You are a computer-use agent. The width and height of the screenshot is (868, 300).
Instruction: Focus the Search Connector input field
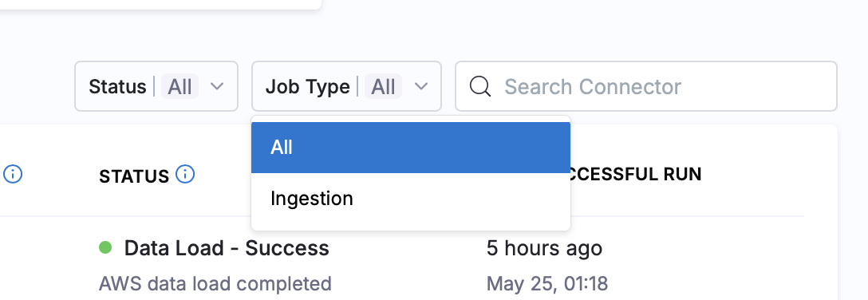[646, 86]
